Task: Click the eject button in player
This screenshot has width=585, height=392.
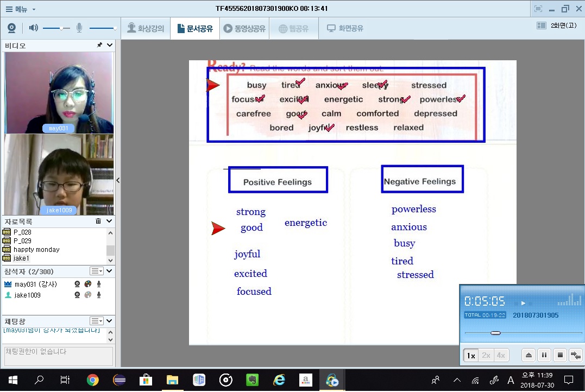Action: click(529, 356)
